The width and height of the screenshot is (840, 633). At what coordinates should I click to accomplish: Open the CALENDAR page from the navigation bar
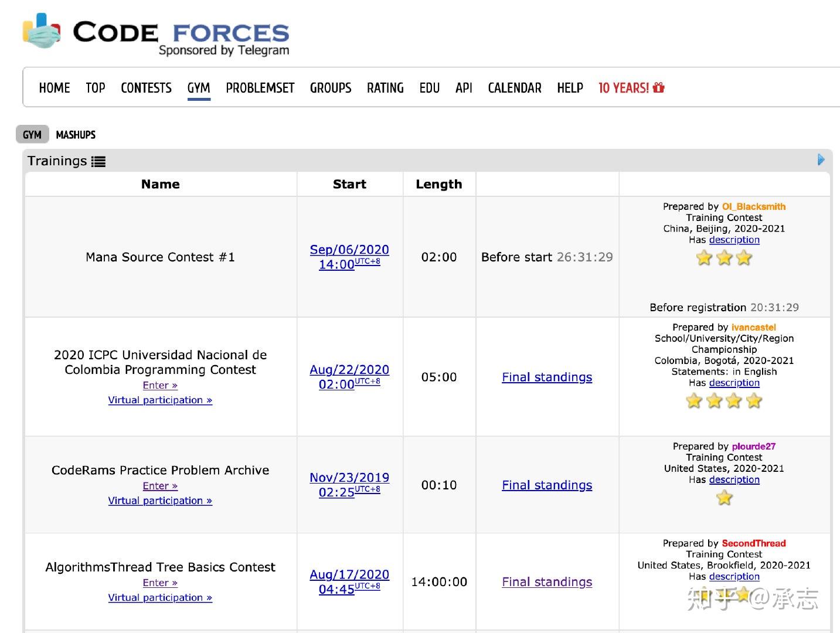[x=514, y=88]
